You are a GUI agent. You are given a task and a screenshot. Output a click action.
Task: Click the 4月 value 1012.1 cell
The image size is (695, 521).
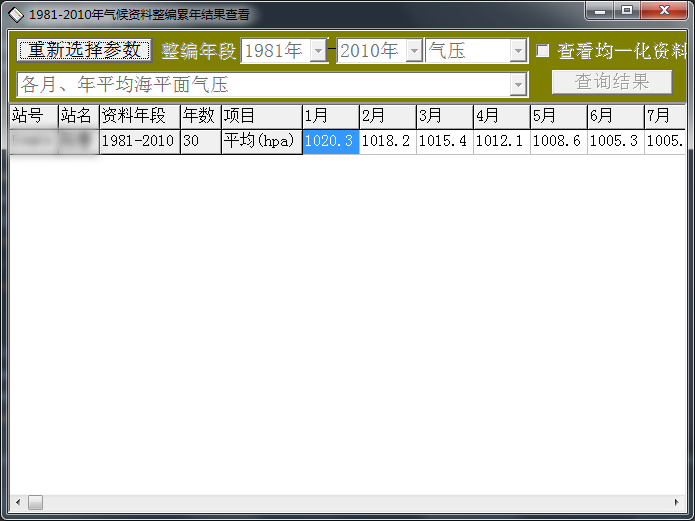[501, 142]
